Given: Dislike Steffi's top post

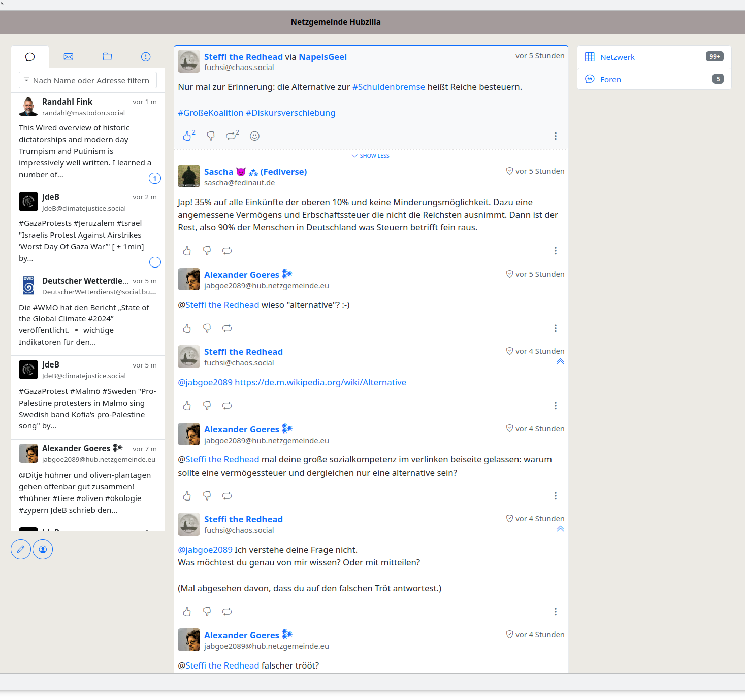Looking at the screenshot, I should pos(211,136).
